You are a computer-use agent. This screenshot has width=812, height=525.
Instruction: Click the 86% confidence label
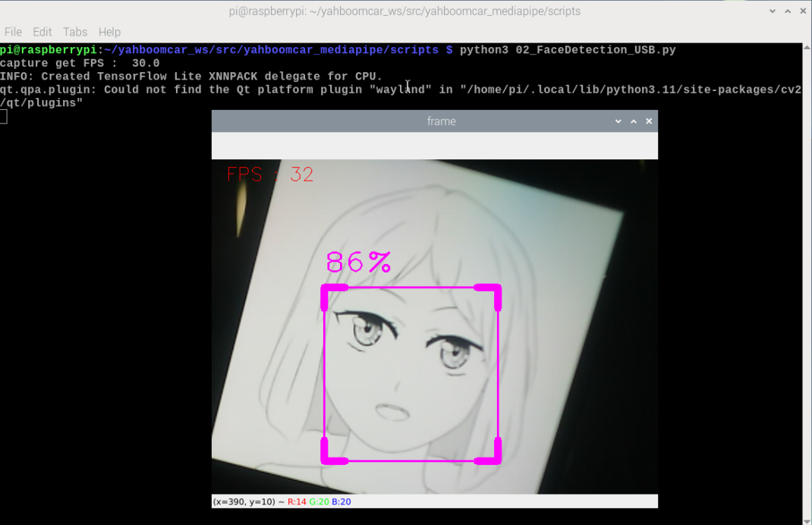pos(358,262)
